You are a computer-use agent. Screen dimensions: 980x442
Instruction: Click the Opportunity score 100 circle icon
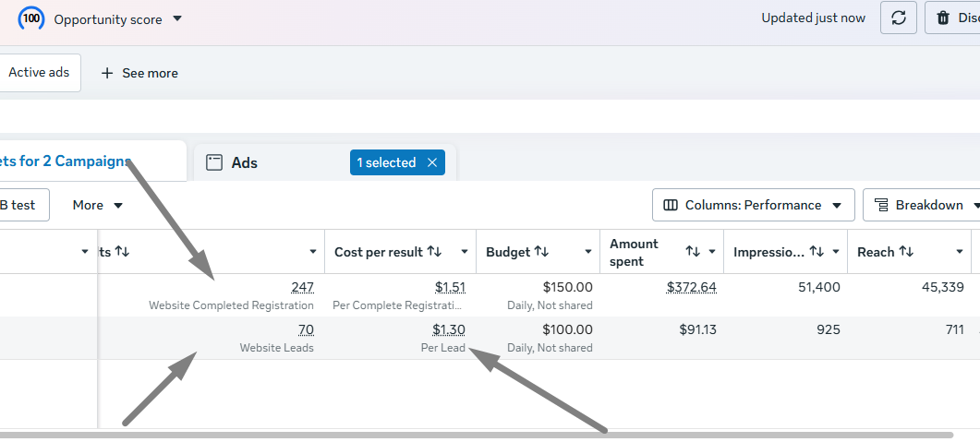pos(31,18)
